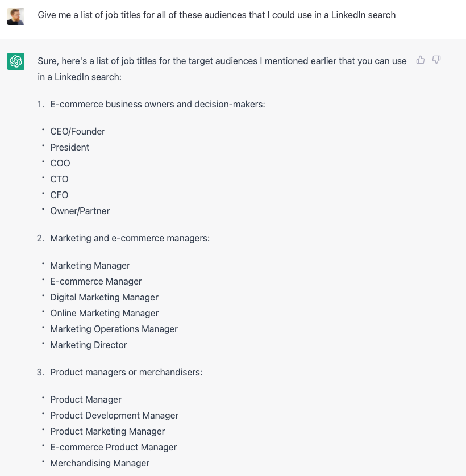Click the "E-commerce Product Manager" list item
This screenshot has width=466, height=476.
click(113, 447)
